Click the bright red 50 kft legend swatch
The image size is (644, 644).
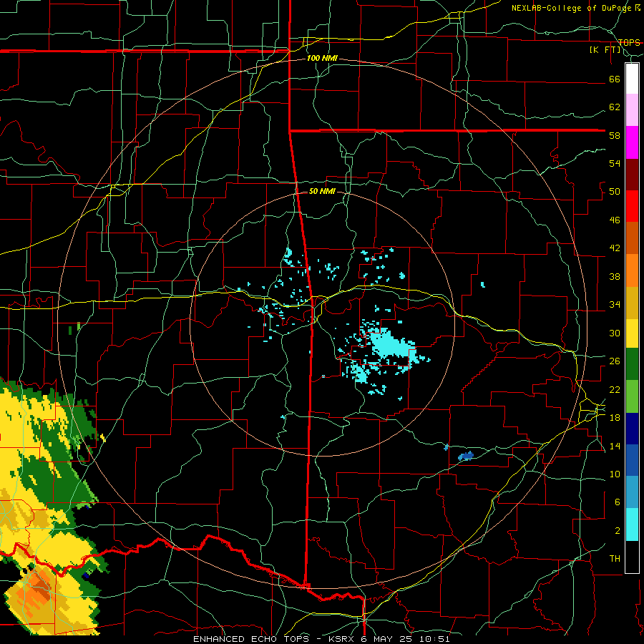(x=632, y=206)
